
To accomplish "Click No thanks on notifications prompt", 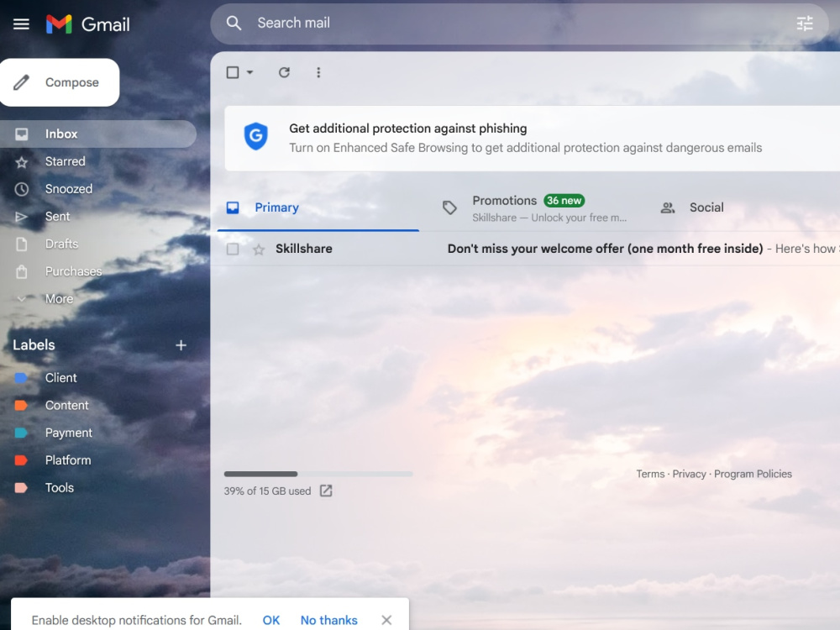I will pyautogui.click(x=329, y=621).
